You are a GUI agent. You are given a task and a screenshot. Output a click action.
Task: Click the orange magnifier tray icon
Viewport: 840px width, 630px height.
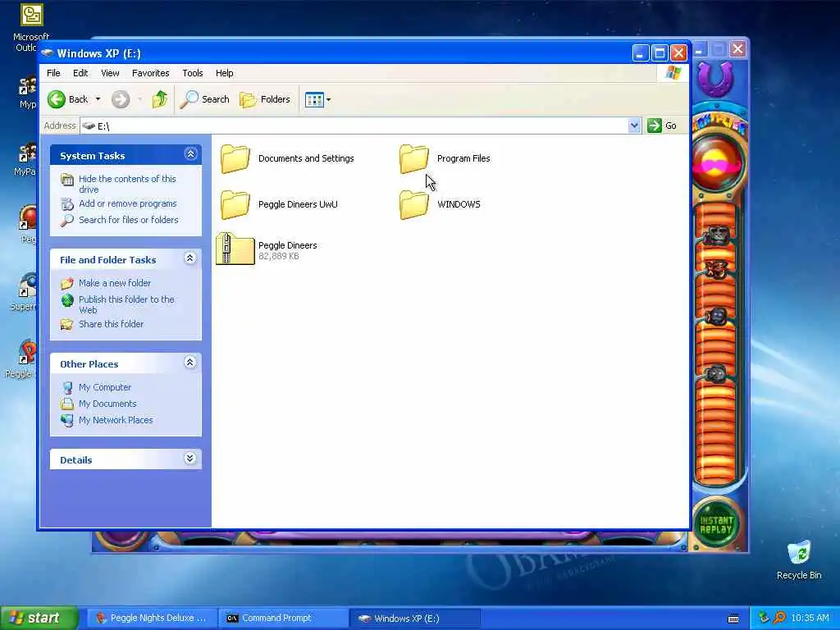779,618
